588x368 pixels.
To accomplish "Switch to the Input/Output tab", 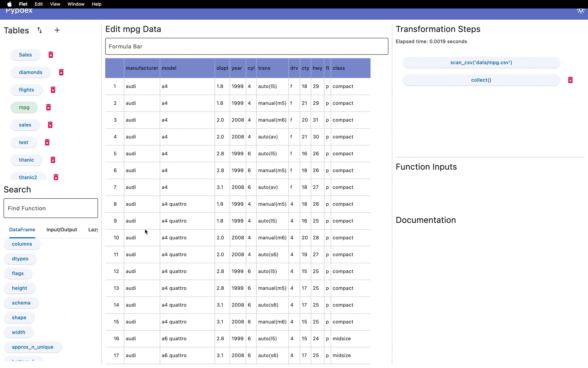I will (62, 230).
